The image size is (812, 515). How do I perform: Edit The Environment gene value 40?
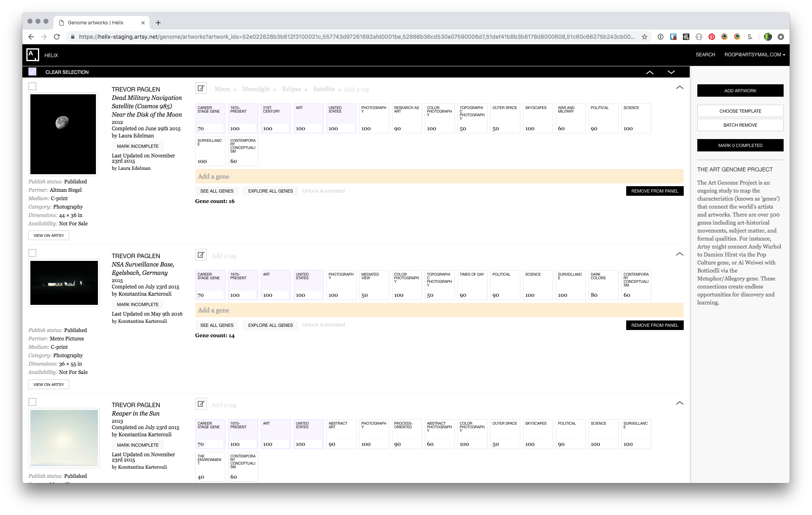tap(210, 477)
